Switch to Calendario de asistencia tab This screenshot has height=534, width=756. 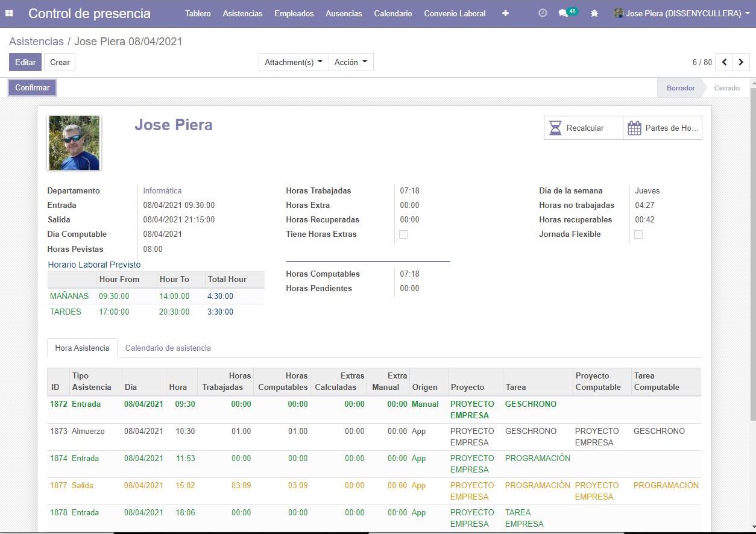(168, 348)
